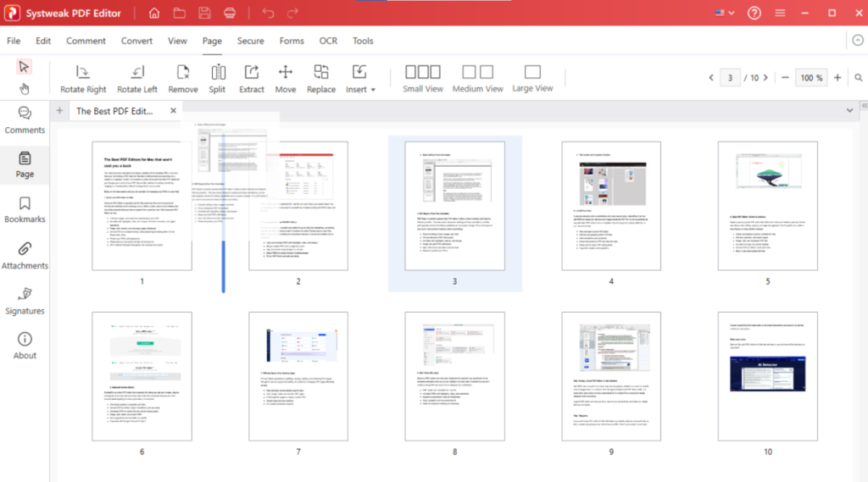Viewport: 868px width, 482px height.
Task: Open the hamburger menu in title bar
Action: [780, 13]
